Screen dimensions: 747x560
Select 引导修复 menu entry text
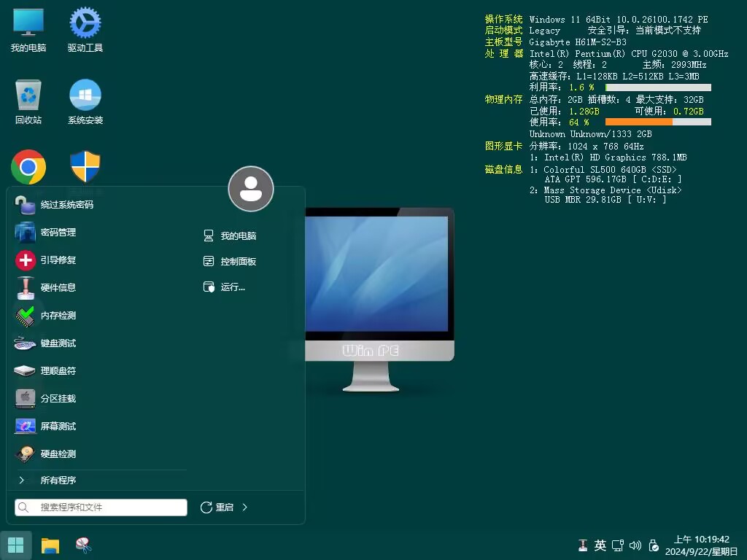coord(58,260)
